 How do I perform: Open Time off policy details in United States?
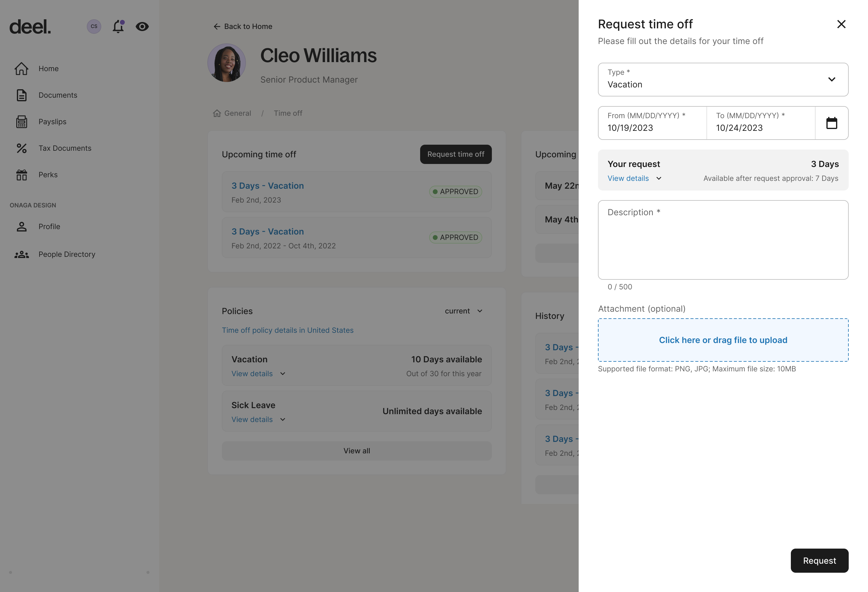[287, 330]
